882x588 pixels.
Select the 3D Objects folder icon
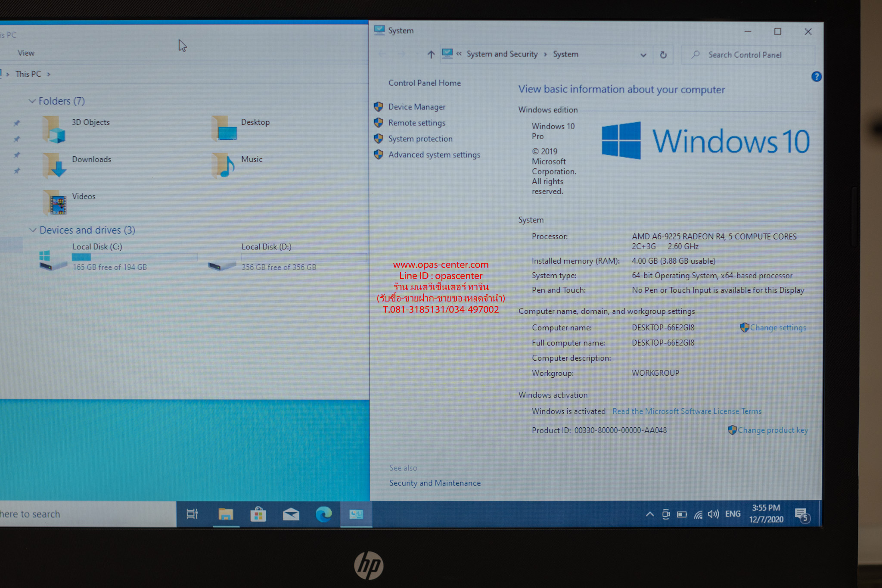[x=54, y=129]
